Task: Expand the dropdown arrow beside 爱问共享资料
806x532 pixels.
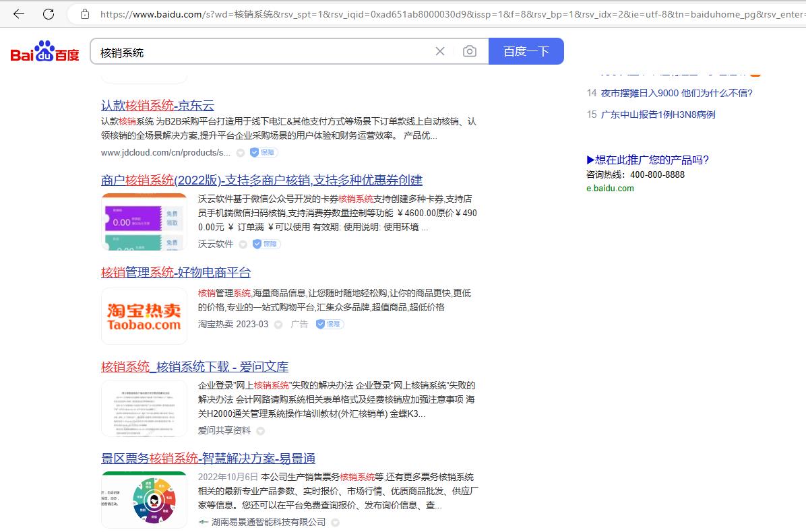Action: (x=260, y=431)
